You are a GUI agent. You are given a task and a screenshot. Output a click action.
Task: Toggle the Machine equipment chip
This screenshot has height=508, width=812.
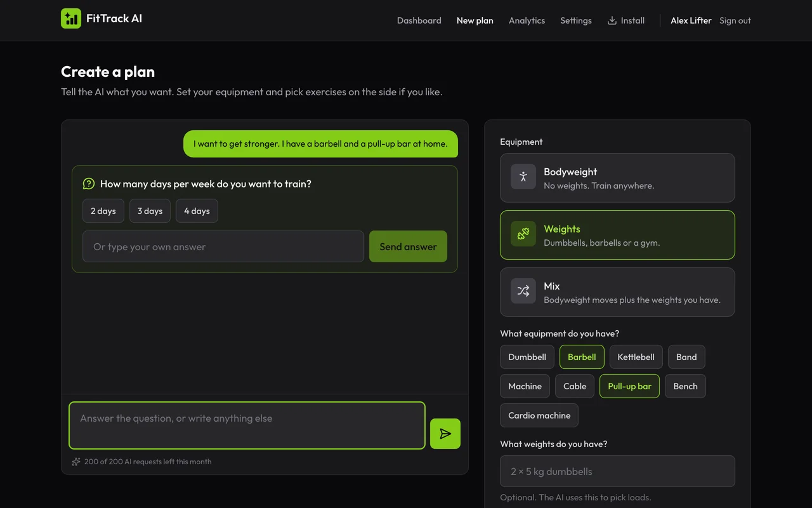click(x=525, y=386)
